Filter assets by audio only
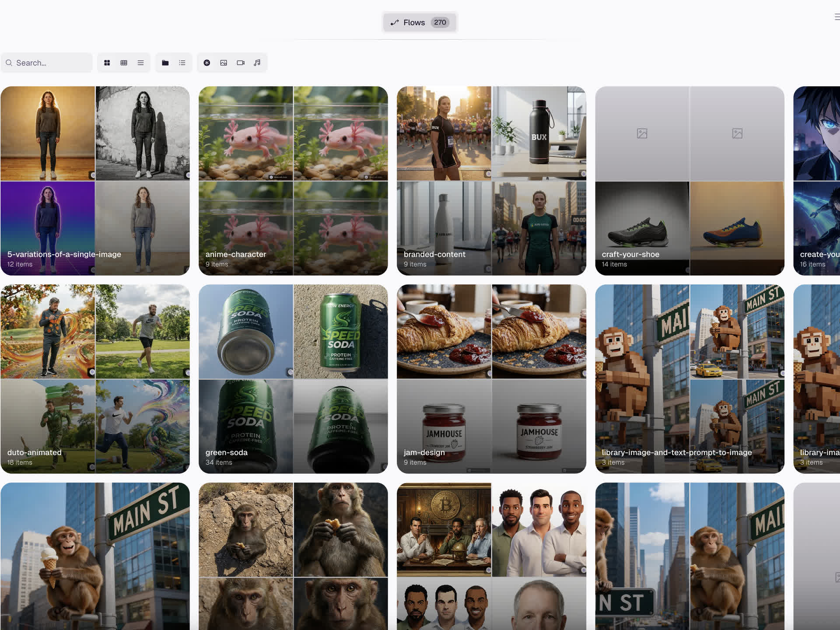Image resolution: width=840 pixels, height=630 pixels. coord(257,63)
